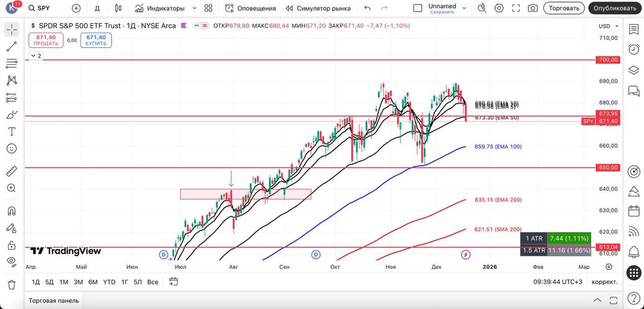Open the Индикаторы indicators dialog
644x309 pixels.
coord(160,8)
